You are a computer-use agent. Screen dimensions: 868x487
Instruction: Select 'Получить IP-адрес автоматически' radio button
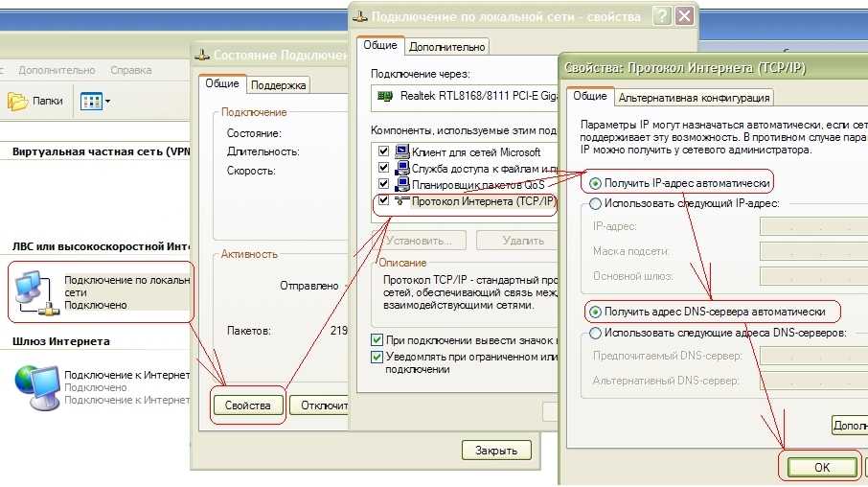click(x=596, y=182)
